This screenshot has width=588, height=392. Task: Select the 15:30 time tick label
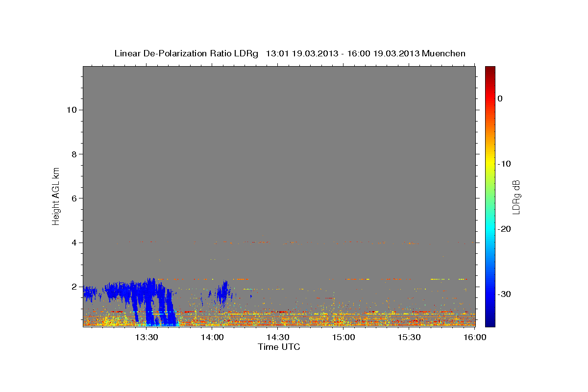(409, 338)
